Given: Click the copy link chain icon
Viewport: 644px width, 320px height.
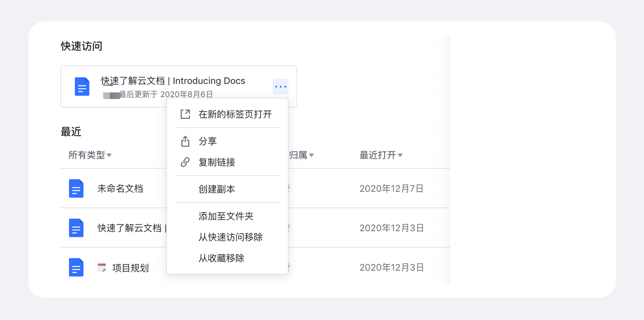Looking at the screenshot, I should (x=185, y=162).
